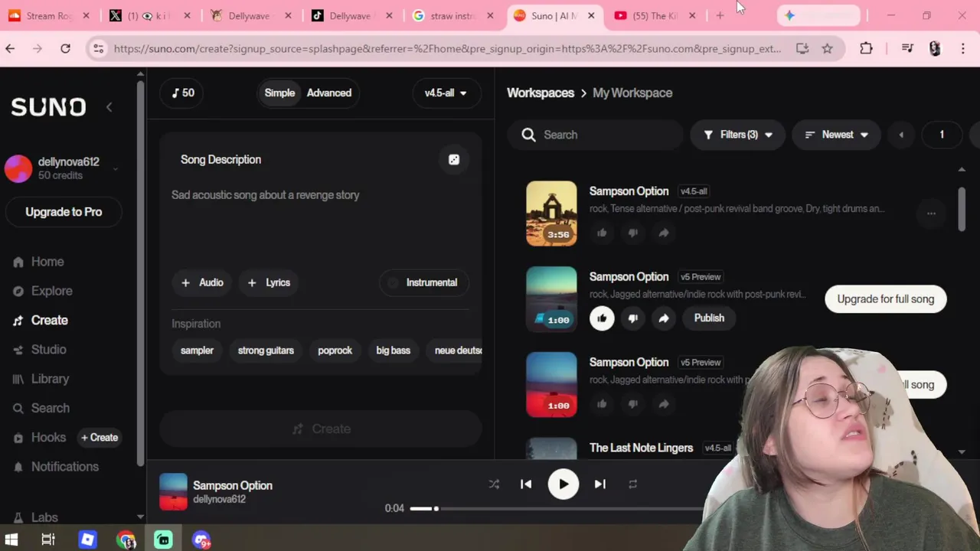The height and width of the screenshot is (551, 980).
Task: Dislike the second Sampson Option v5 Preview
Action: (x=633, y=318)
